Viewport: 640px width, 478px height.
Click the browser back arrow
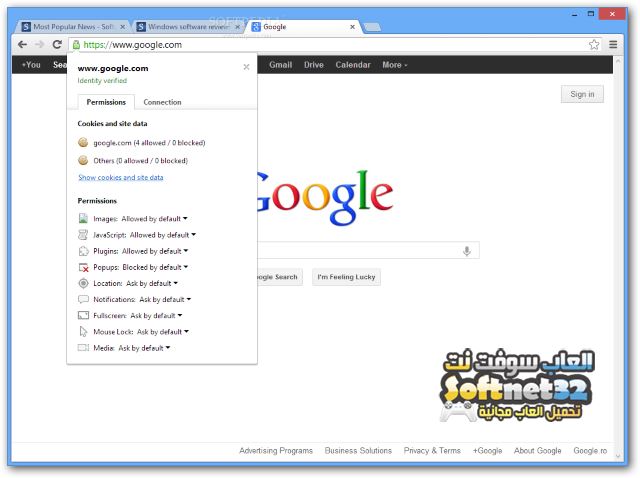click(22, 44)
